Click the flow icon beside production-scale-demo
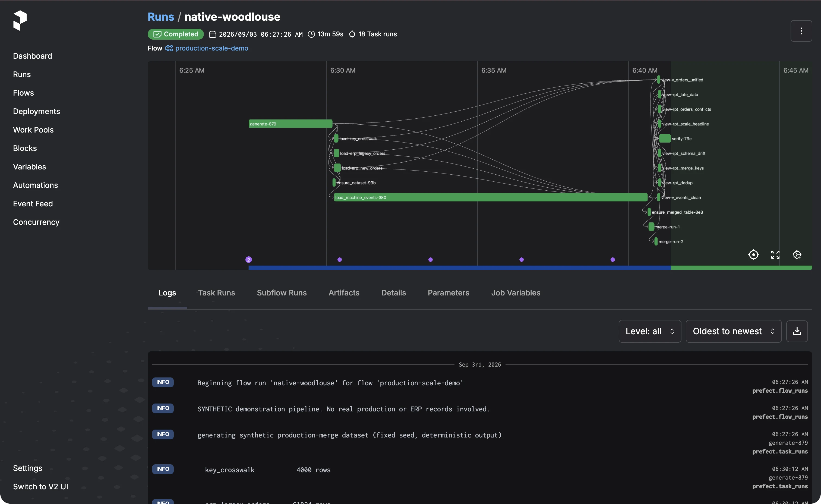 169,48
